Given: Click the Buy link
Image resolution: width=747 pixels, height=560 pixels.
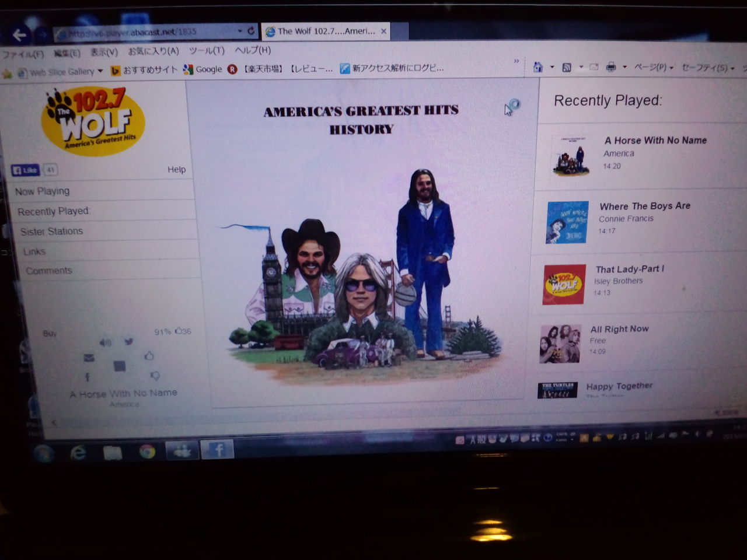Looking at the screenshot, I should click(x=50, y=333).
